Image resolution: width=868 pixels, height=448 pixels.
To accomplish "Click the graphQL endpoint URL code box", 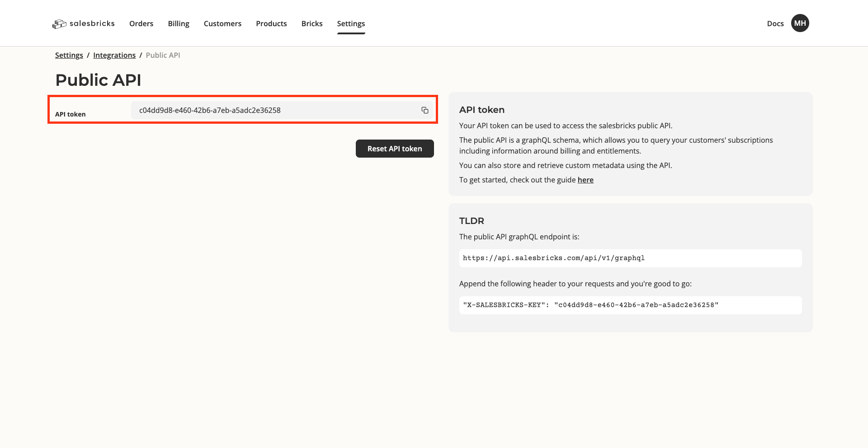I will click(x=630, y=258).
